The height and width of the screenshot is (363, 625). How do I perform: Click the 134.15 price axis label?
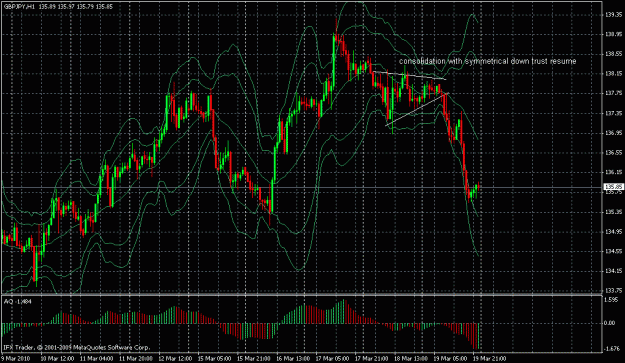[614, 271]
